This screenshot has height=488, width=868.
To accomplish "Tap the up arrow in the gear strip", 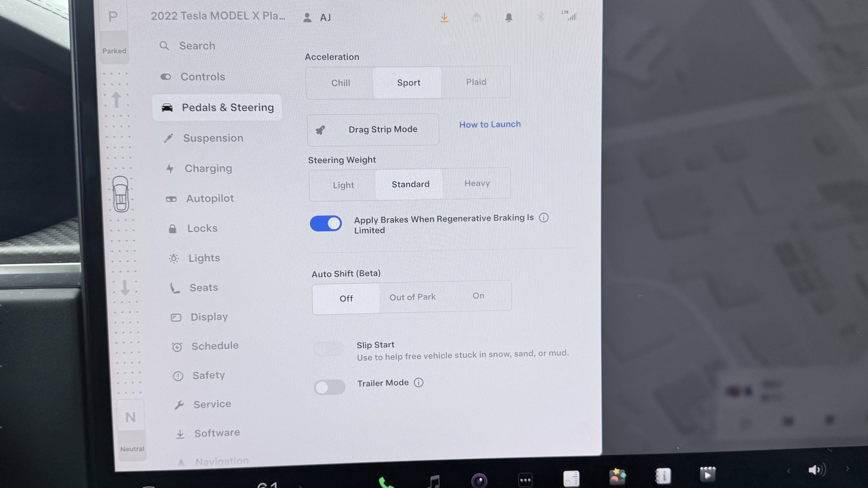I will point(117,100).
